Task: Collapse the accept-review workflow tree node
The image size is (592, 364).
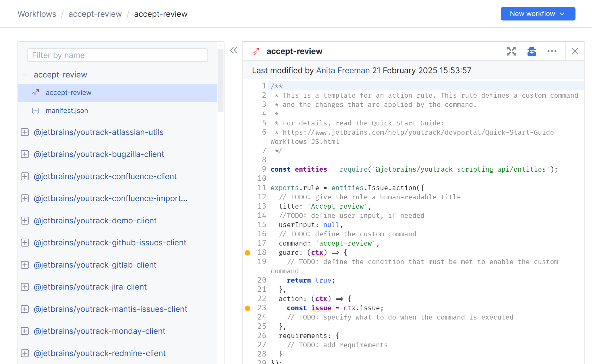Action: 25,75
